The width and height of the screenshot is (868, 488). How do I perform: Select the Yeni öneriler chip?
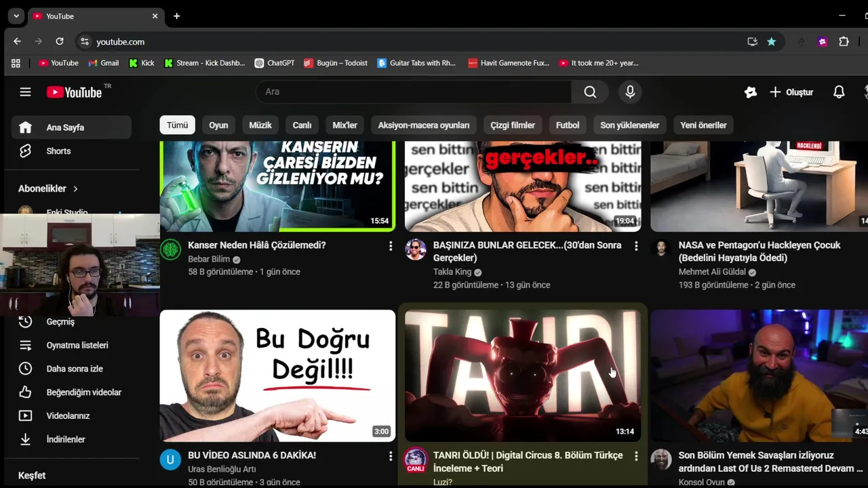tap(703, 125)
